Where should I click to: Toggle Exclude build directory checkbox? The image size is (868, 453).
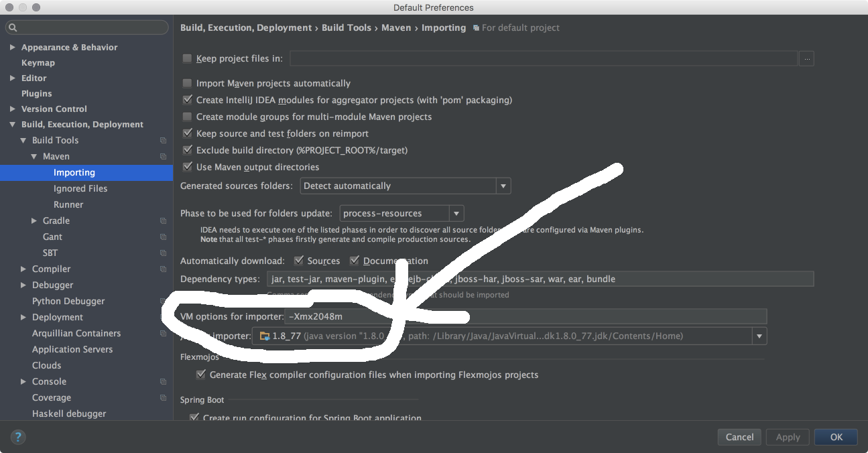pos(187,150)
